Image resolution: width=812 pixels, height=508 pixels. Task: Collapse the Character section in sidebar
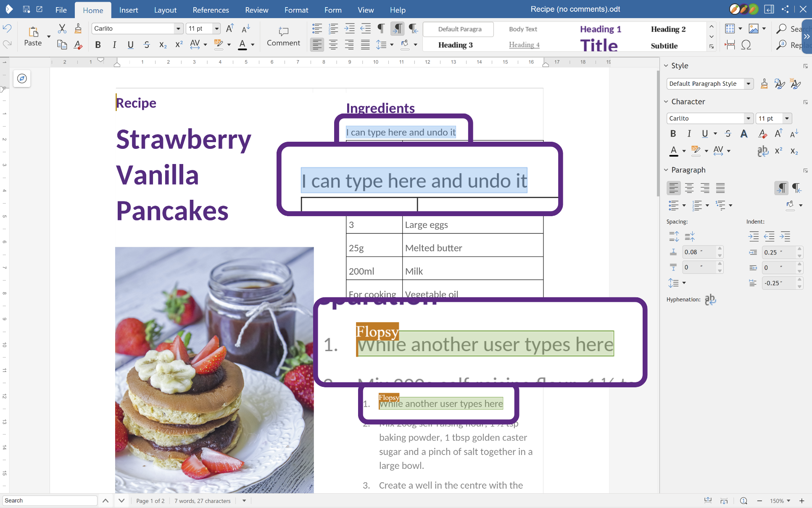click(666, 102)
